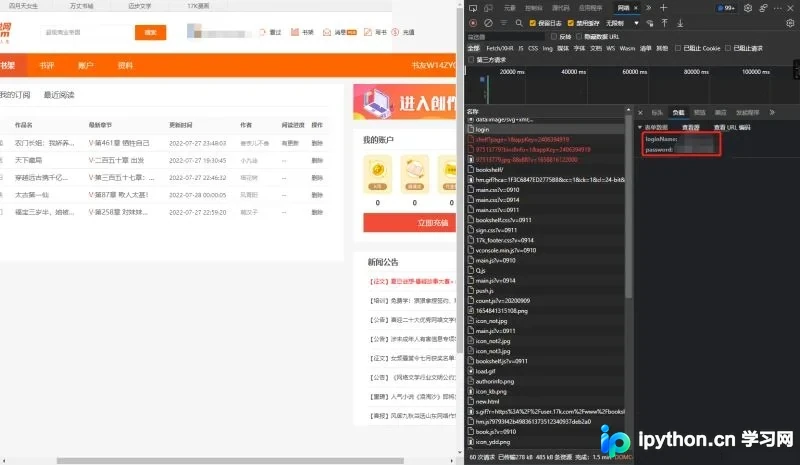Toggle the 第三方请求 third-party requests checkbox
This screenshot has width=800, height=465.
click(x=471, y=60)
